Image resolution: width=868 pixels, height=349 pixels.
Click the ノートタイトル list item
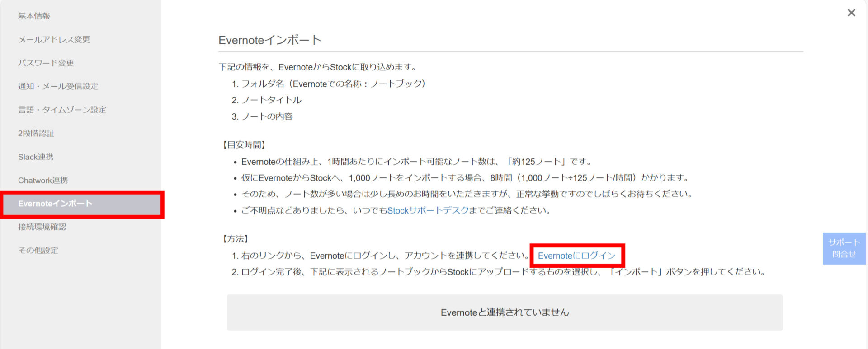point(271,100)
